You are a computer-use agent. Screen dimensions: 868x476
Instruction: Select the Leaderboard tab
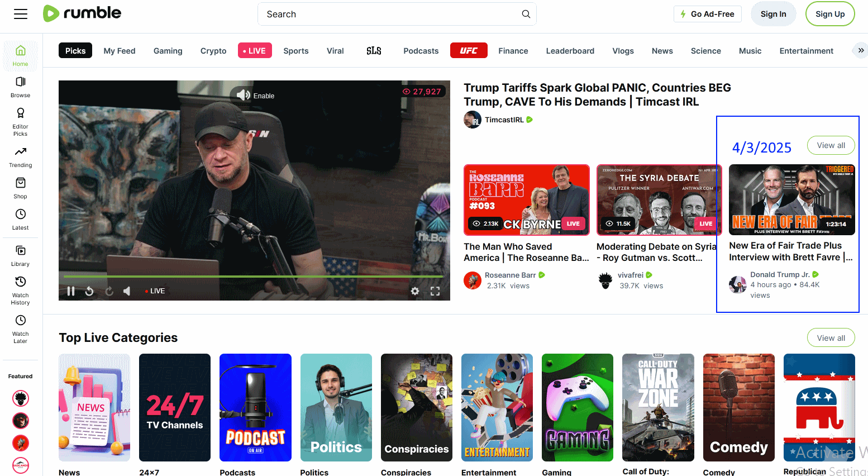coord(570,51)
